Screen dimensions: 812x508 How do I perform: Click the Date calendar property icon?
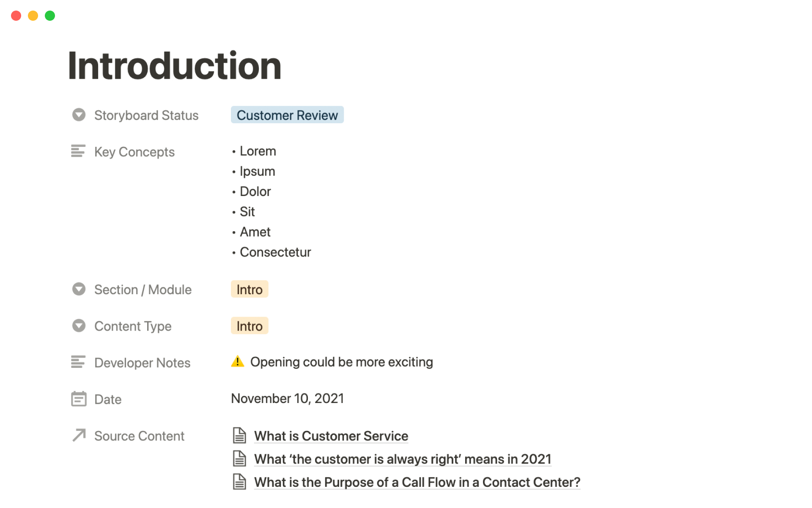(x=79, y=399)
